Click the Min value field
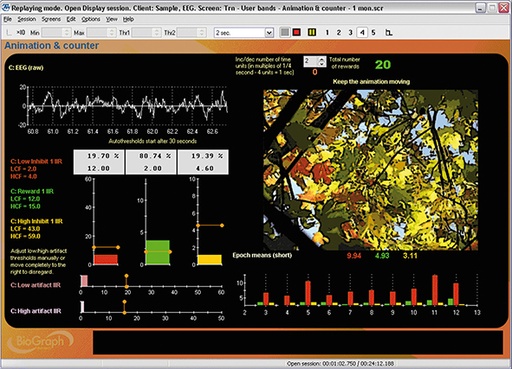 click(x=52, y=32)
